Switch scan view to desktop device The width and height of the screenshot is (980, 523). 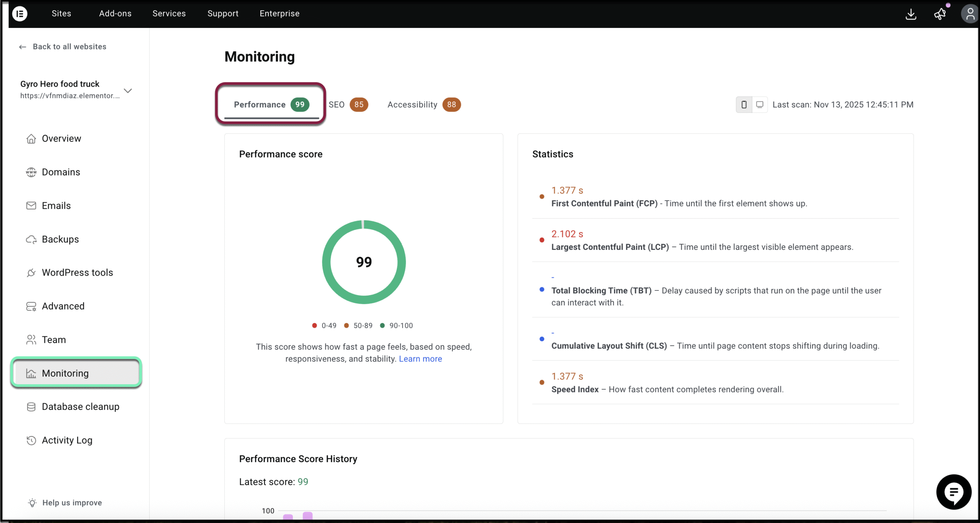760,105
